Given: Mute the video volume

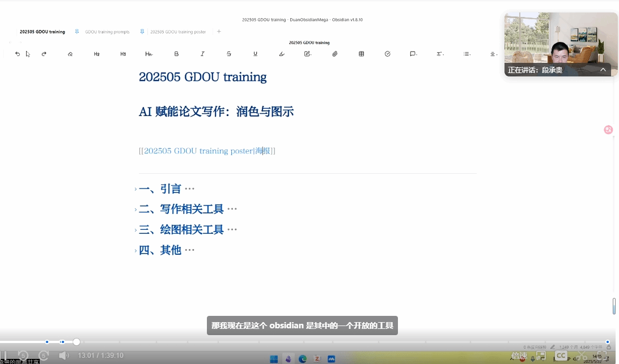Looking at the screenshot, I should point(63,356).
